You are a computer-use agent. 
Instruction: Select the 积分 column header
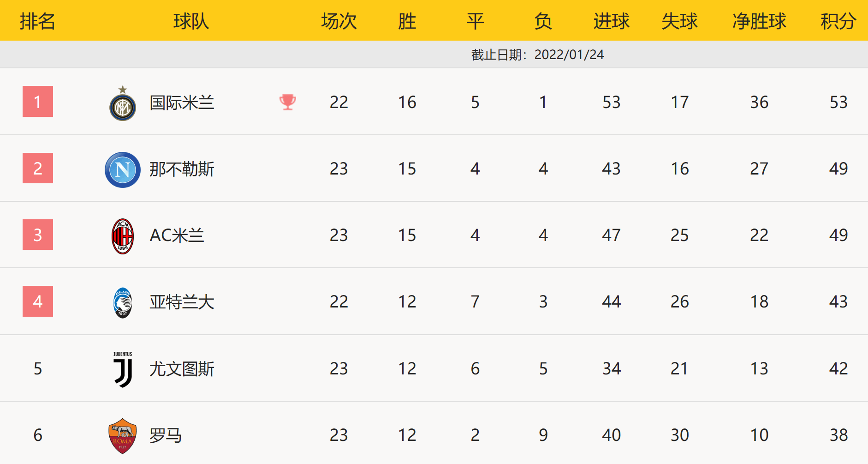click(838, 21)
